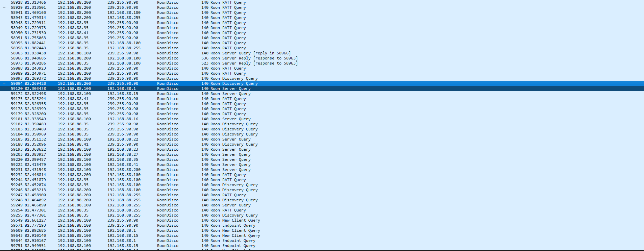The height and width of the screenshot is (251, 644).
Task: Select Server Query packet 58963 with reply
Action: tap(322, 53)
